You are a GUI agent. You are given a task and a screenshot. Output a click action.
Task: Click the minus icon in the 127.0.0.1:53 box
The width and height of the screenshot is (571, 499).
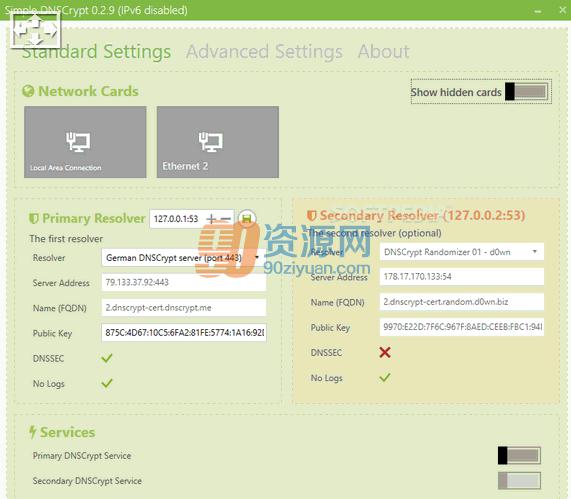(x=226, y=219)
